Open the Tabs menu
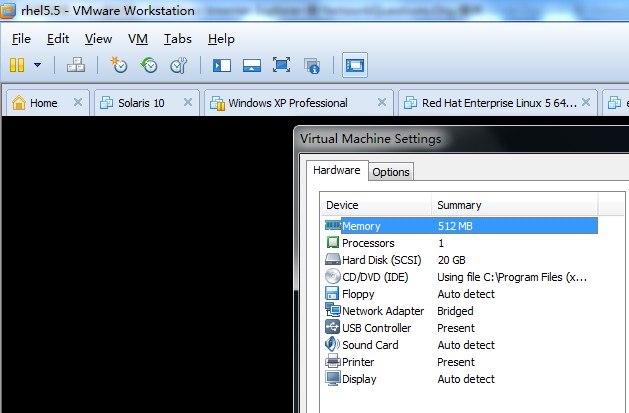The height and width of the screenshot is (413, 629). (x=178, y=39)
